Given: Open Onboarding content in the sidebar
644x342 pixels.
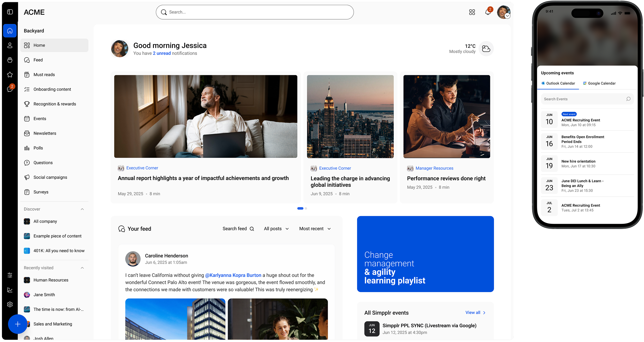Looking at the screenshot, I should (x=54, y=89).
